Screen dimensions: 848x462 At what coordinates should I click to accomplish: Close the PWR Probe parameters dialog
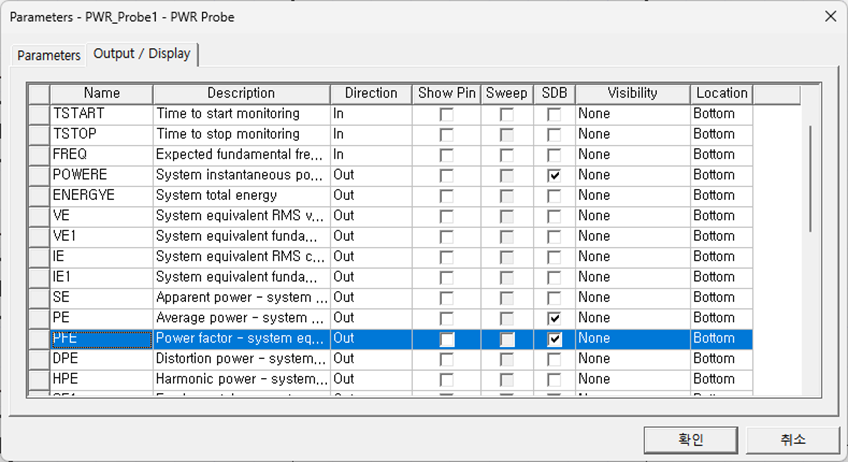829,16
